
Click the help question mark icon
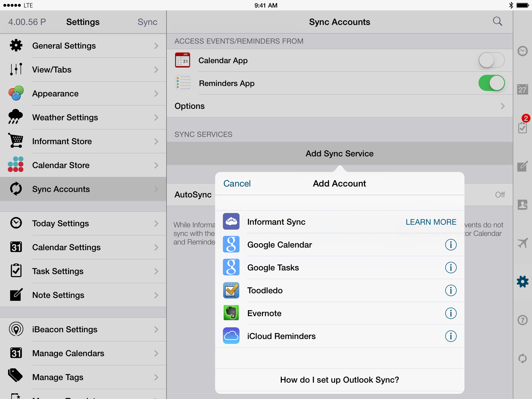pos(522,320)
